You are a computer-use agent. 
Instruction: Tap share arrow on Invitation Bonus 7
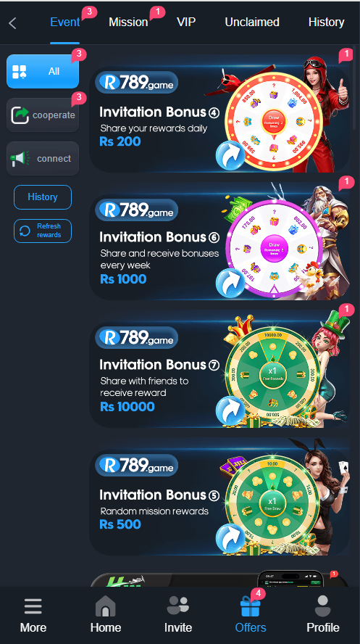(x=230, y=410)
